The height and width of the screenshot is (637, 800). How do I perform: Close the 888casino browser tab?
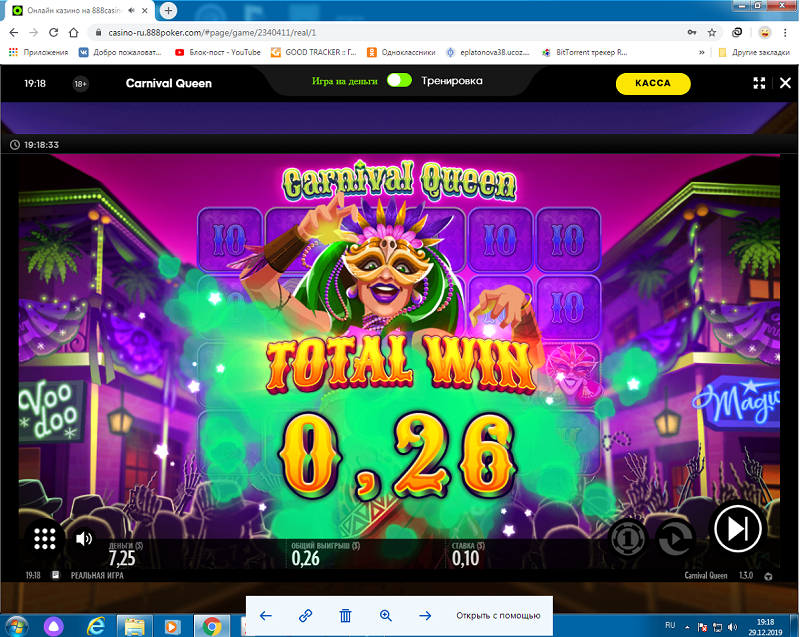[145, 10]
